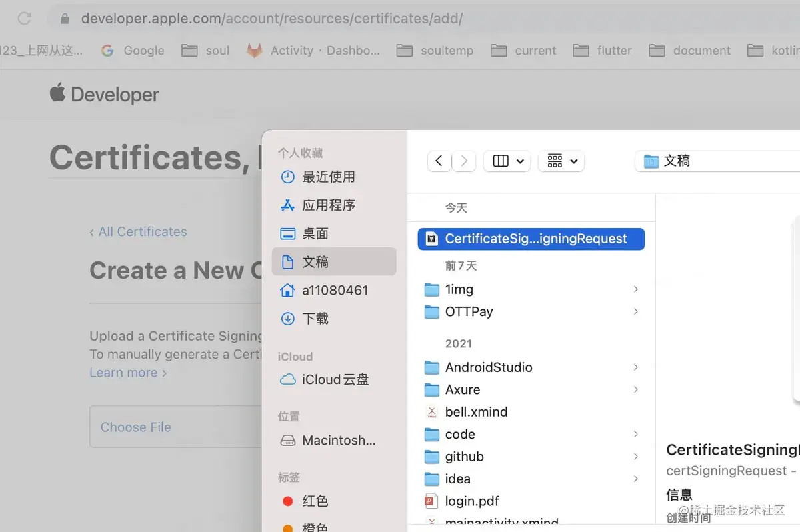
Task: Expand the AndroidStudio folder chevron
Action: 635,367
